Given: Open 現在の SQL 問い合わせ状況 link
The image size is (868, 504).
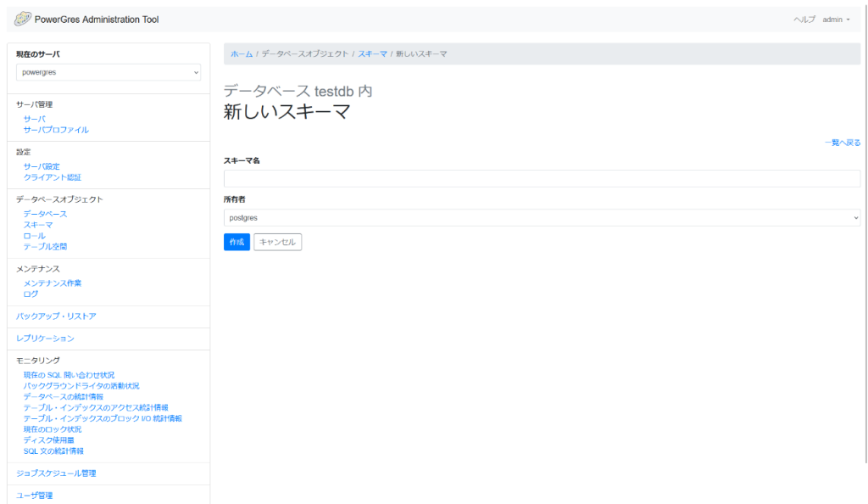Looking at the screenshot, I should pyautogui.click(x=69, y=375).
